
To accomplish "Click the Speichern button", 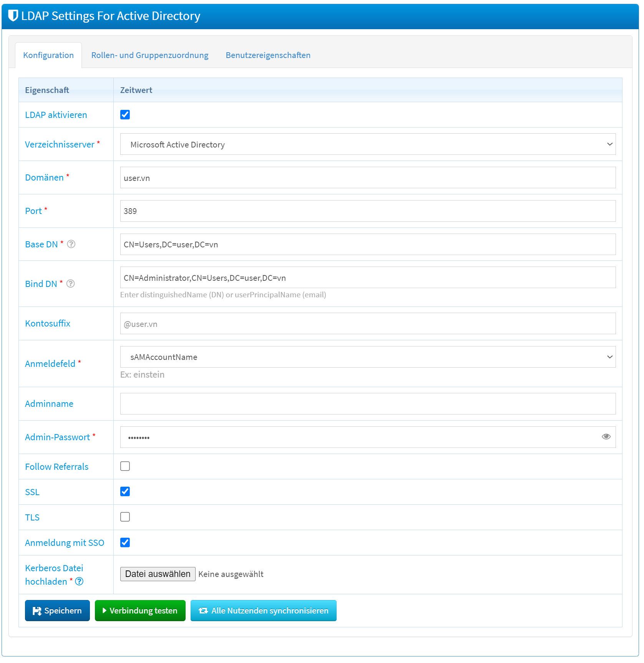I will (x=57, y=611).
